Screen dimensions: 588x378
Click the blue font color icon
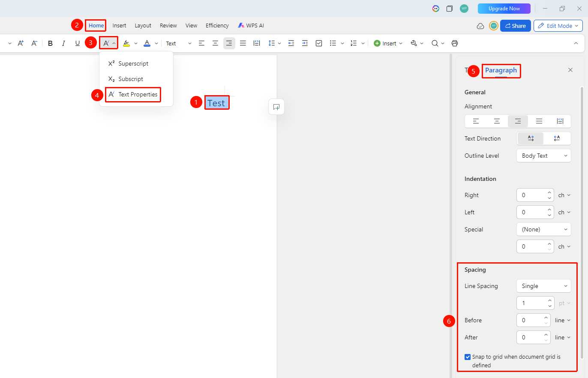pos(147,43)
